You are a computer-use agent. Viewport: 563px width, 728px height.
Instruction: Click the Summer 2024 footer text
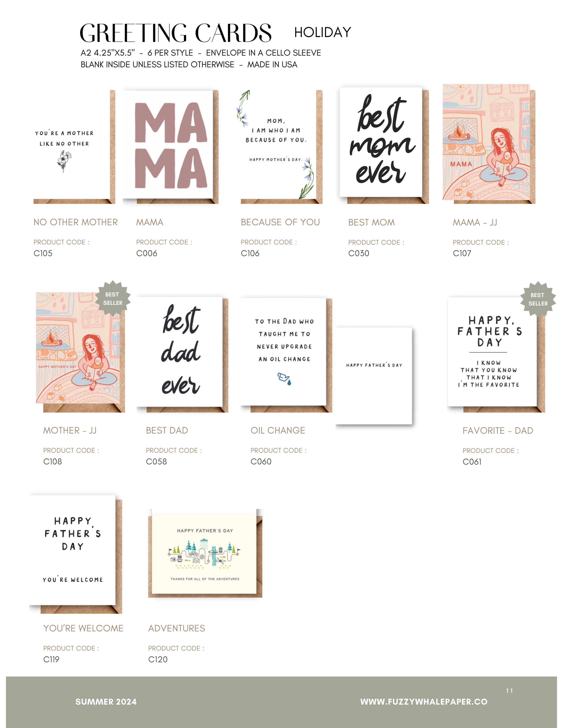coord(106,702)
